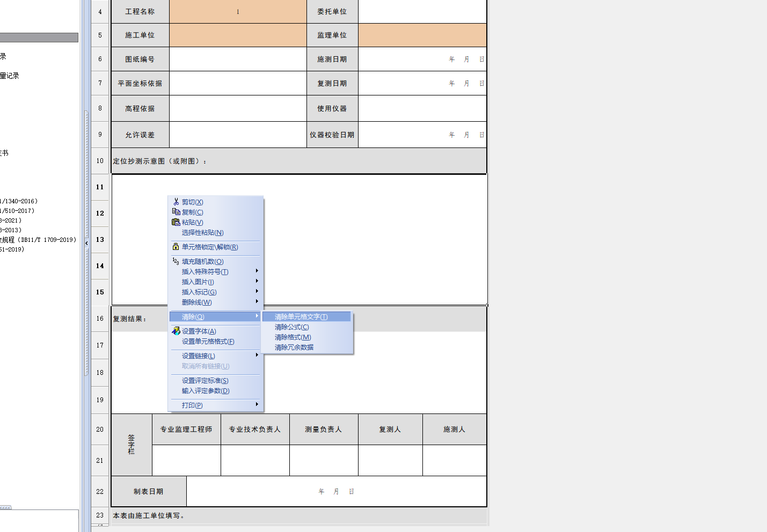Choose 选择性粘贴(N) from the context menu
The width and height of the screenshot is (767, 532).
point(202,233)
